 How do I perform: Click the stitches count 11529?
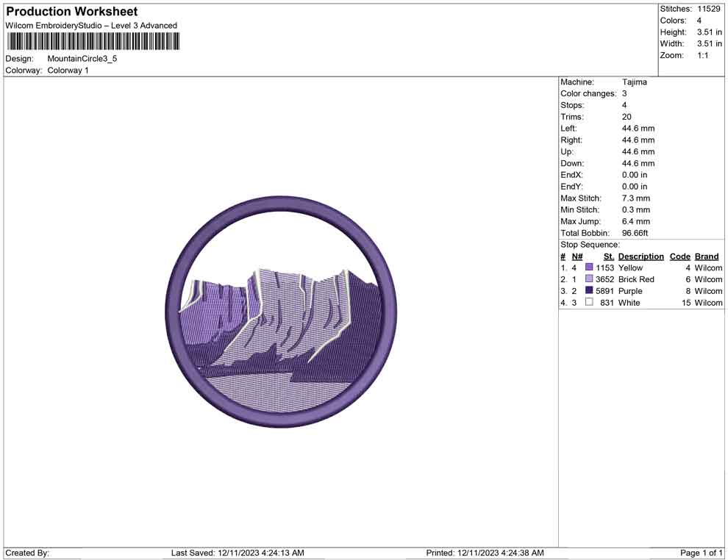708,9
